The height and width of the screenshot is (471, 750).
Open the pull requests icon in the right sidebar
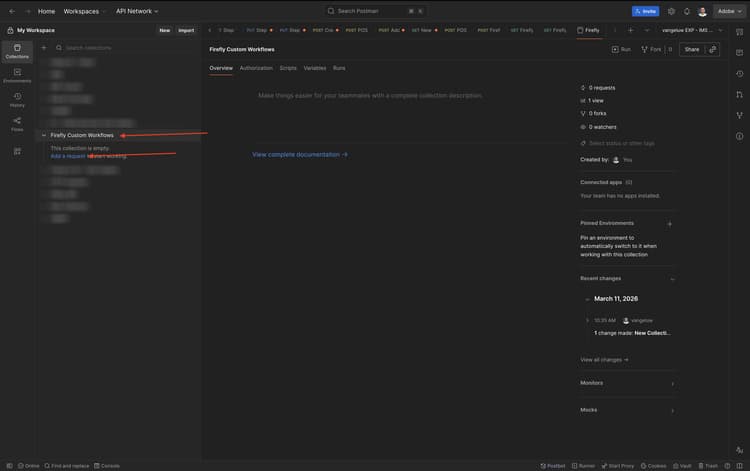pyautogui.click(x=739, y=95)
